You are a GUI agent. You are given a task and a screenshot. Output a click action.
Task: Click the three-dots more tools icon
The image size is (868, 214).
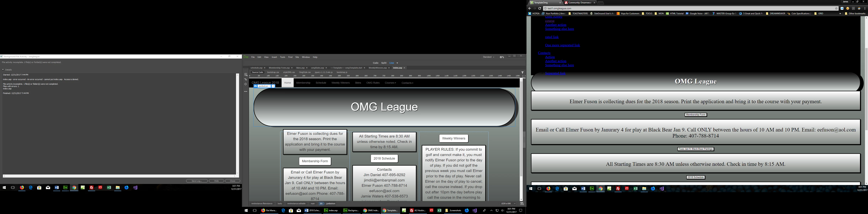[x=246, y=91]
